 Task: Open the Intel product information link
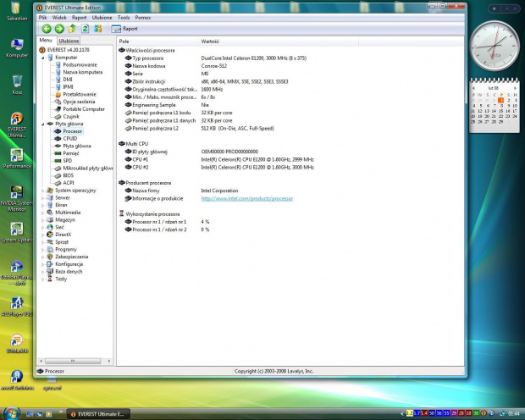pos(247,199)
